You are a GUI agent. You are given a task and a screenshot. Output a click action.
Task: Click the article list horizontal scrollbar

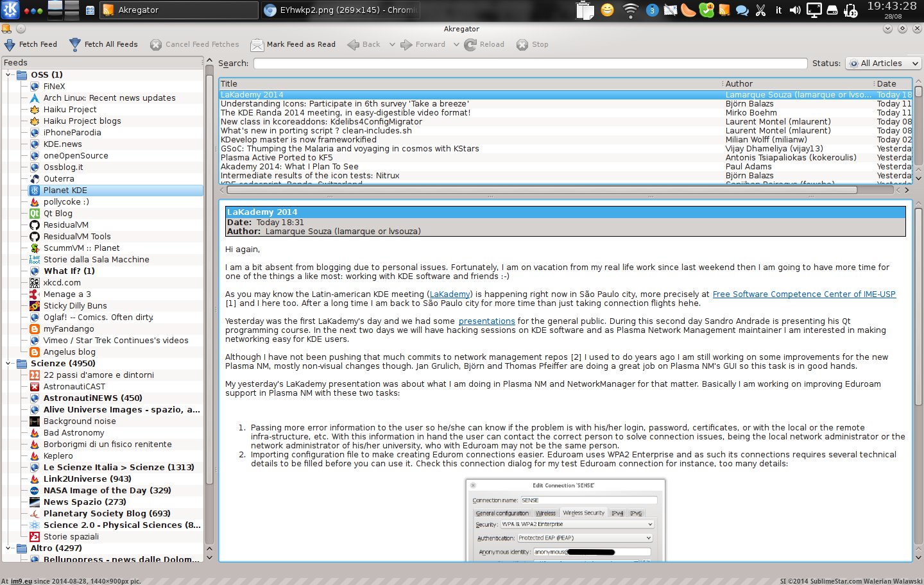pos(542,190)
